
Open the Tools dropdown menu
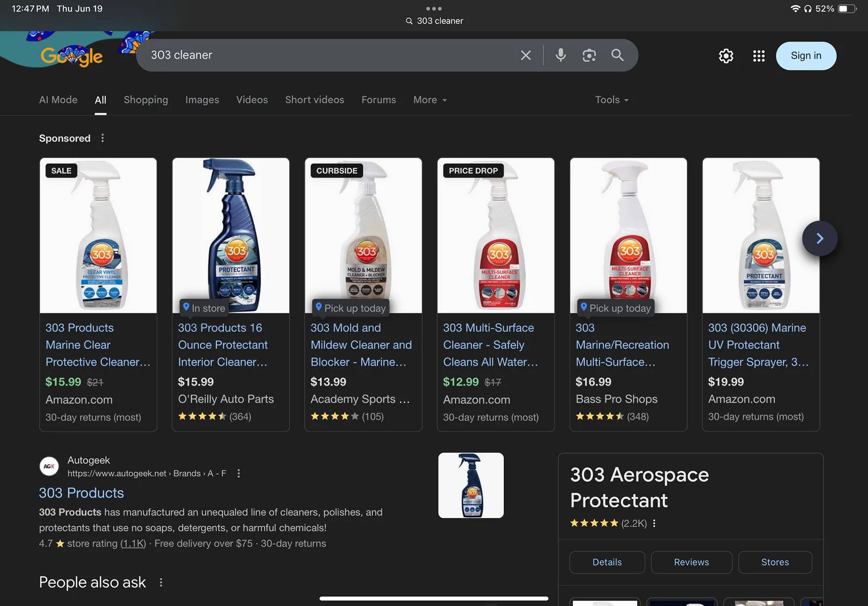point(611,100)
